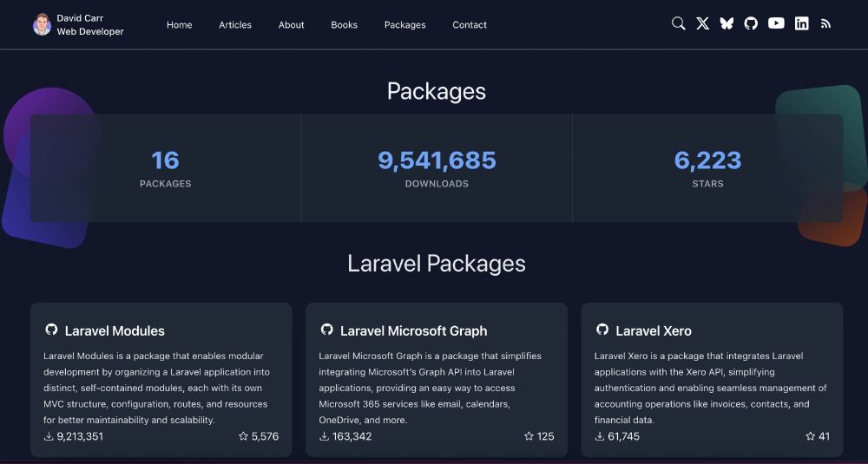Click the GitHub icon beside Laravel Xero
868x464 pixels.
[x=602, y=330]
